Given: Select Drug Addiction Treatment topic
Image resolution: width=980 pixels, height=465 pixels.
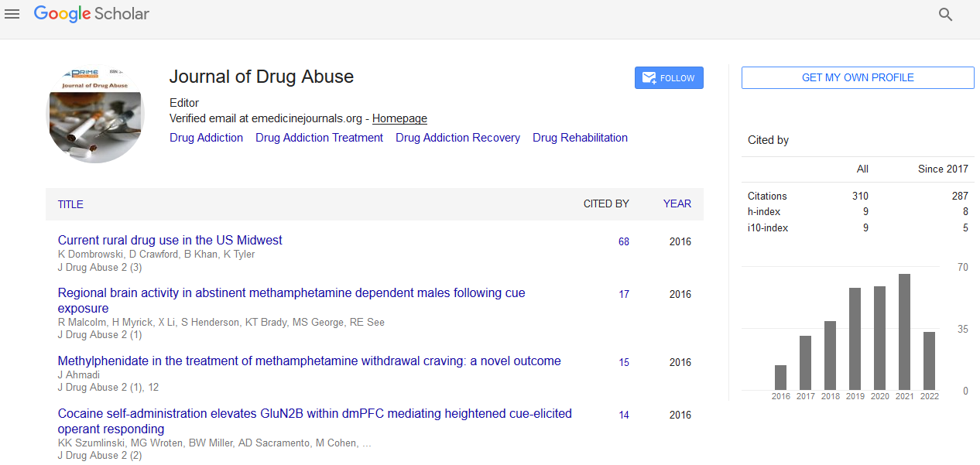Looking at the screenshot, I should (319, 138).
